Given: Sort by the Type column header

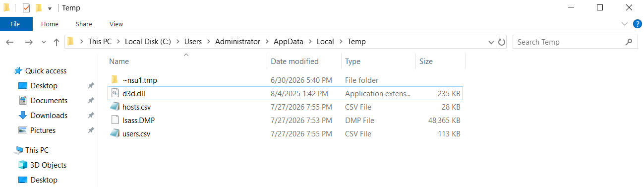Looking at the screenshot, I should 352,62.
